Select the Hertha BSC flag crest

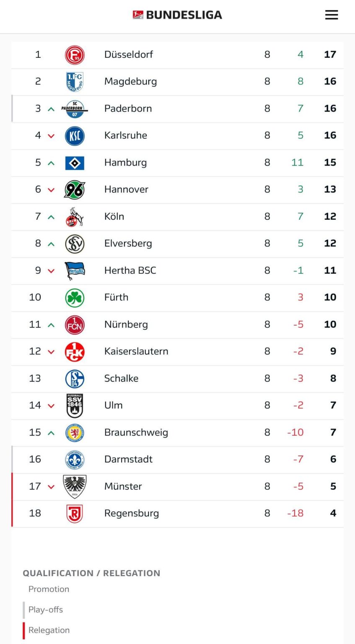(x=75, y=270)
